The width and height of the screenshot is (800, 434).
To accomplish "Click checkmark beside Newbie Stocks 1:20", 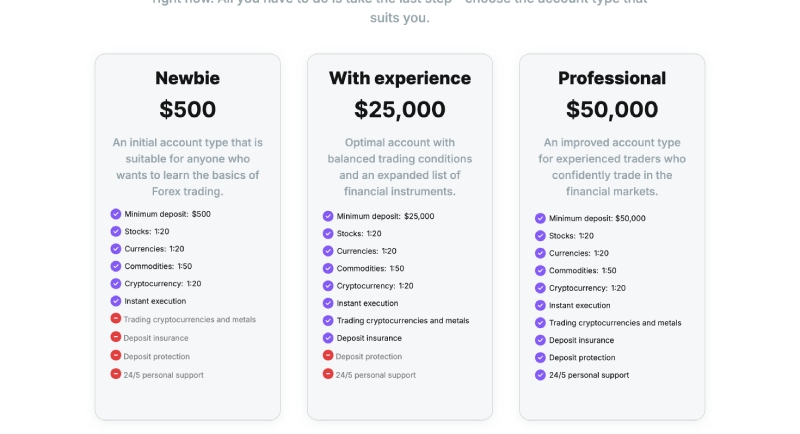I will [116, 231].
